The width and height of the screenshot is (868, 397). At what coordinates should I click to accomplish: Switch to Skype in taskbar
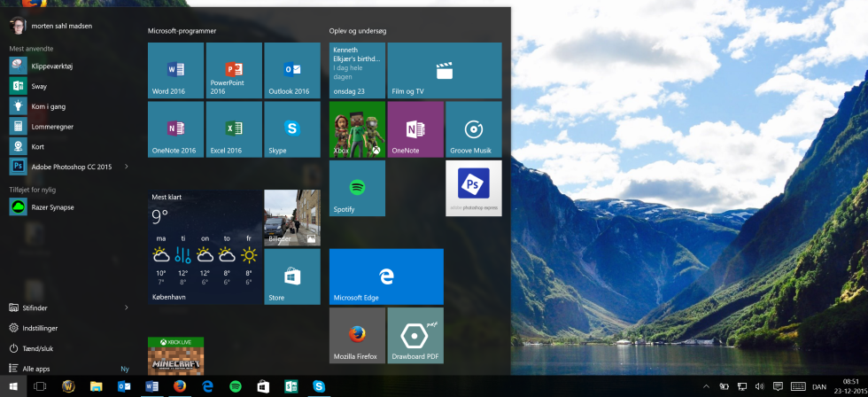point(319,386)
